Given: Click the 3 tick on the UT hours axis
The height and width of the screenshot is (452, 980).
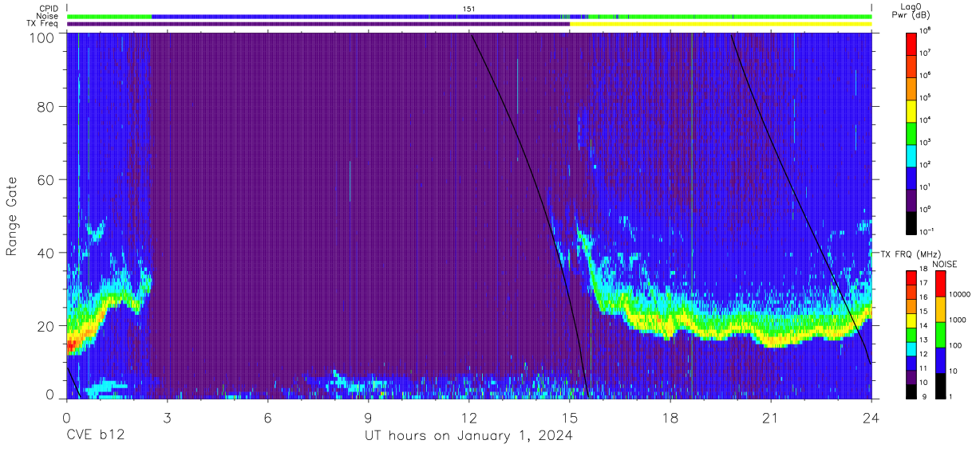Looking at the screenshot, I should pos(167,418).
